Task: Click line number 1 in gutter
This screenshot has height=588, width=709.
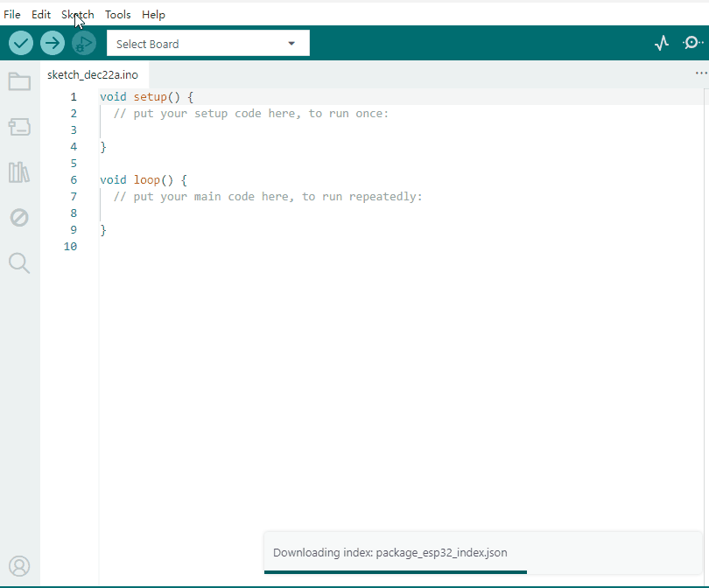Action: (x=74, y=97)
